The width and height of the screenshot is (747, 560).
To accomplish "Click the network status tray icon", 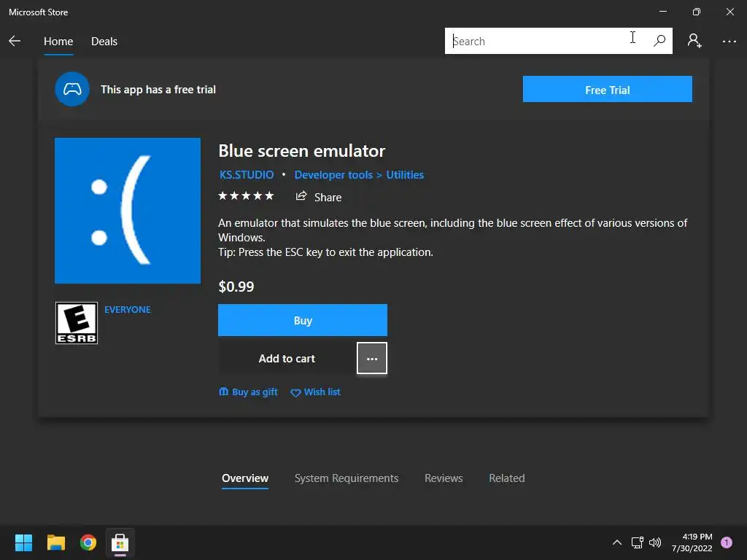I will [637, 542].
